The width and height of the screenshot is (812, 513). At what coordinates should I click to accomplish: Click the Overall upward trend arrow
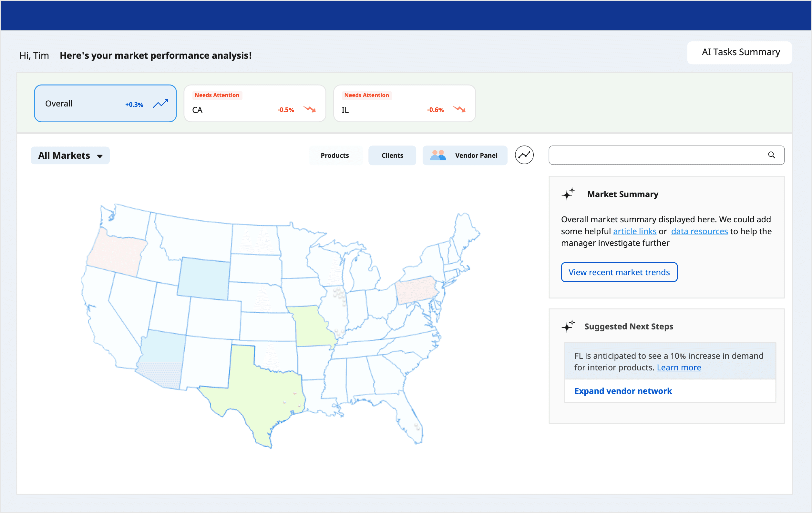(160, 104)
